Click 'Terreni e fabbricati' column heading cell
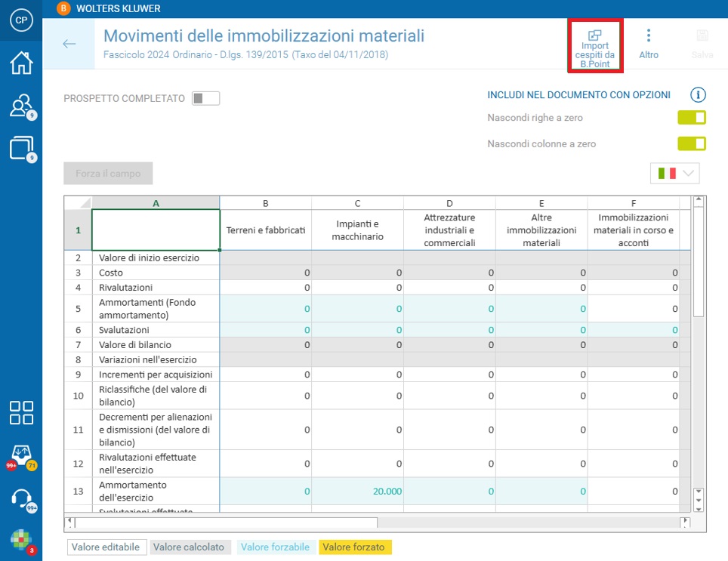The width and height of the screenshot is (728, 561). [x=266, y=230]
